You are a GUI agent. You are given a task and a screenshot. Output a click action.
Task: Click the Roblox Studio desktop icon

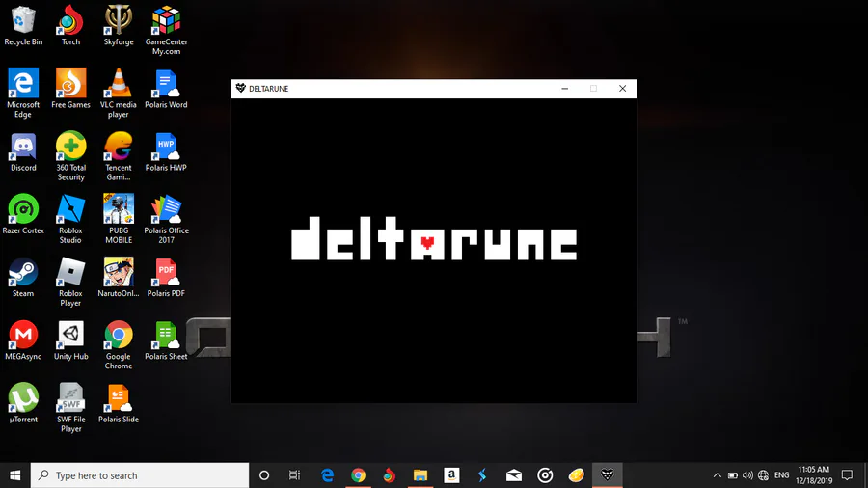point(70,220)
